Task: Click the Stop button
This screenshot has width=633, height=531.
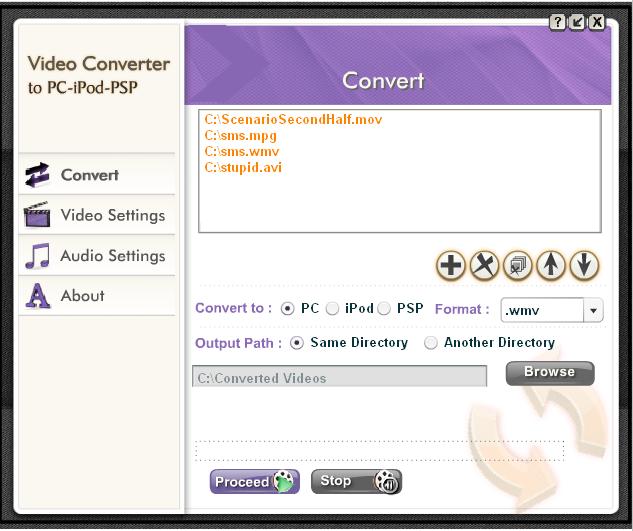Action: click(x=356, y=481)
